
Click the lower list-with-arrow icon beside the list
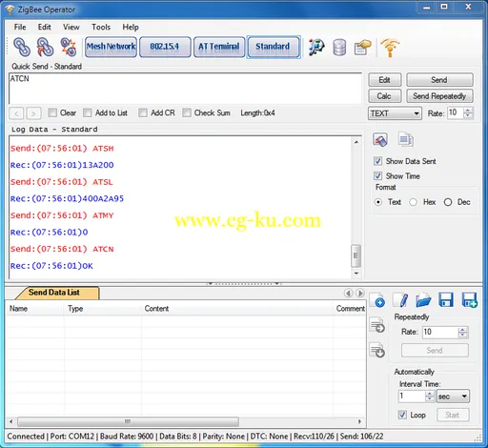pos(377,350)
